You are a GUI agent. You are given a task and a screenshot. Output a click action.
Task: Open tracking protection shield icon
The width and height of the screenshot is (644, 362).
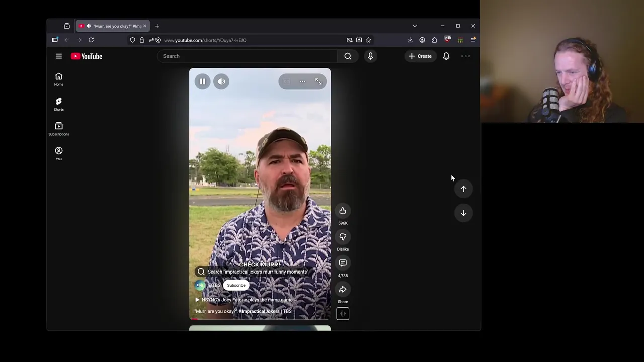click(x=133, y=40)
